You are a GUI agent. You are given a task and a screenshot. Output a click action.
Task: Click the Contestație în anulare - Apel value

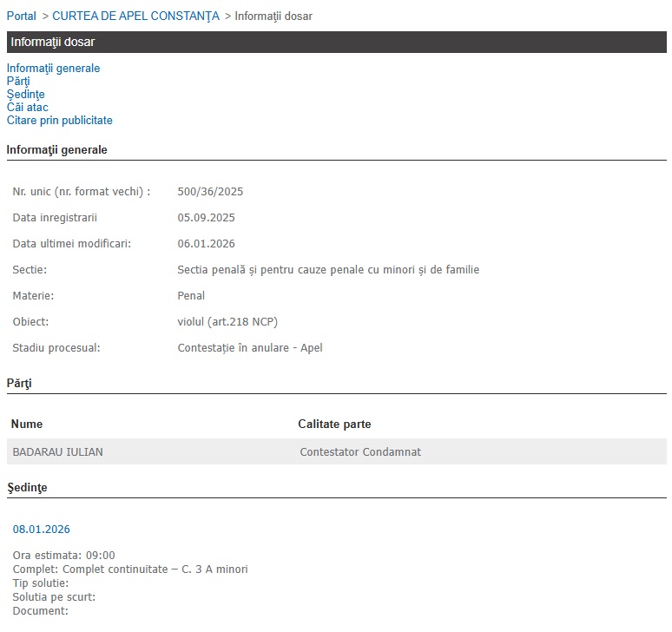(250, 348)
